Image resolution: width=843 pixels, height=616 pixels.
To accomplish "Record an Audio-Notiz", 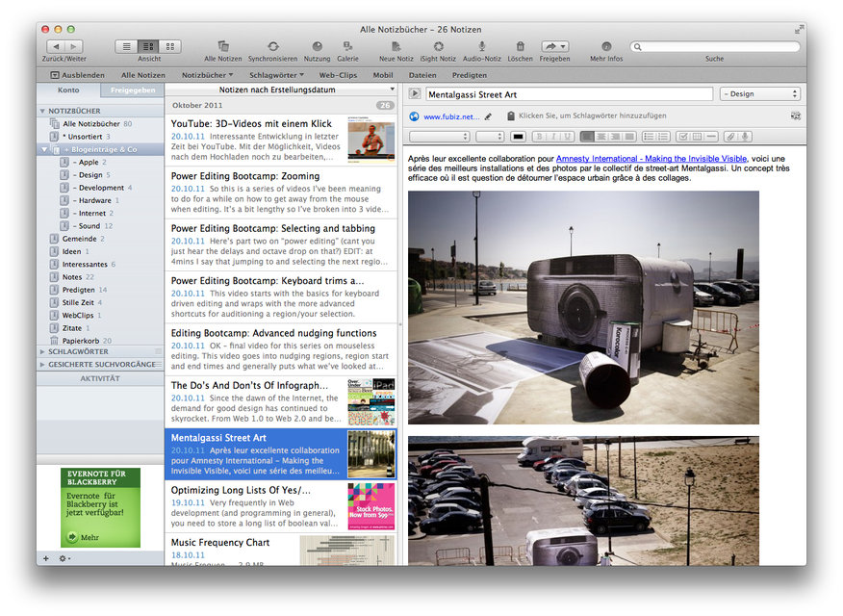I will pyautogui.click(x=481, y=46).
